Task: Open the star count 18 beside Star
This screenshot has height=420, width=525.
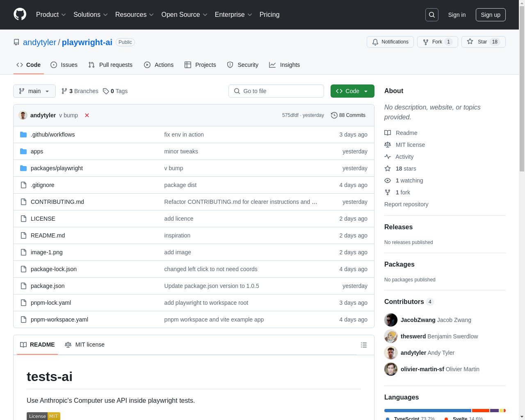Action: 495,42
